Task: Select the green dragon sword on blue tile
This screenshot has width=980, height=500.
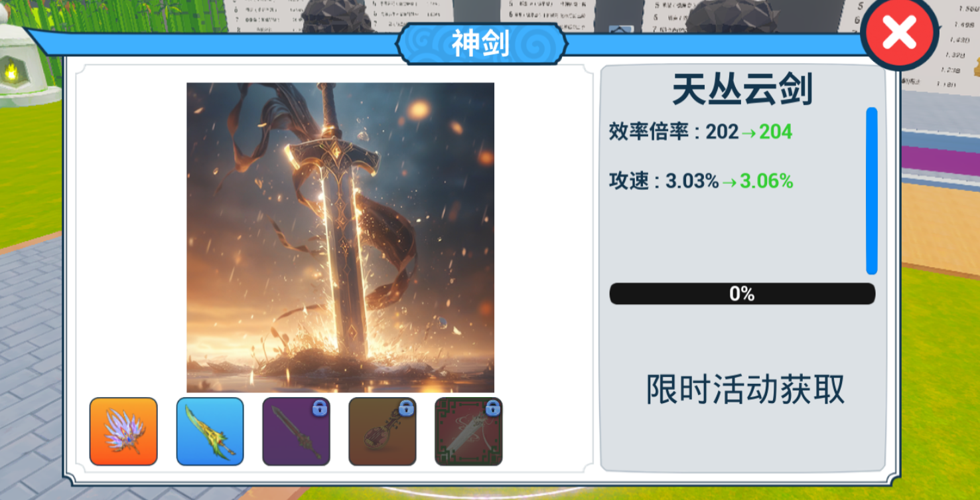Action: click(210, 432)
